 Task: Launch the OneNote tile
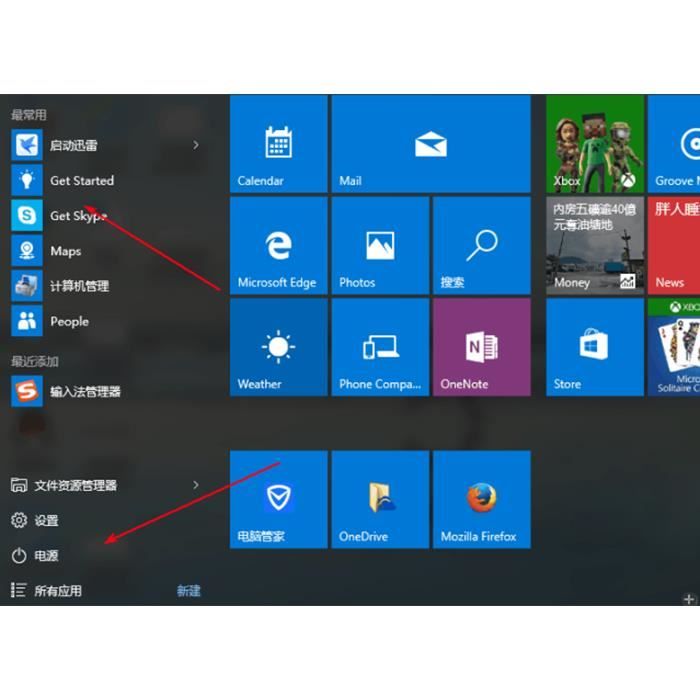(x=481, y=347)
